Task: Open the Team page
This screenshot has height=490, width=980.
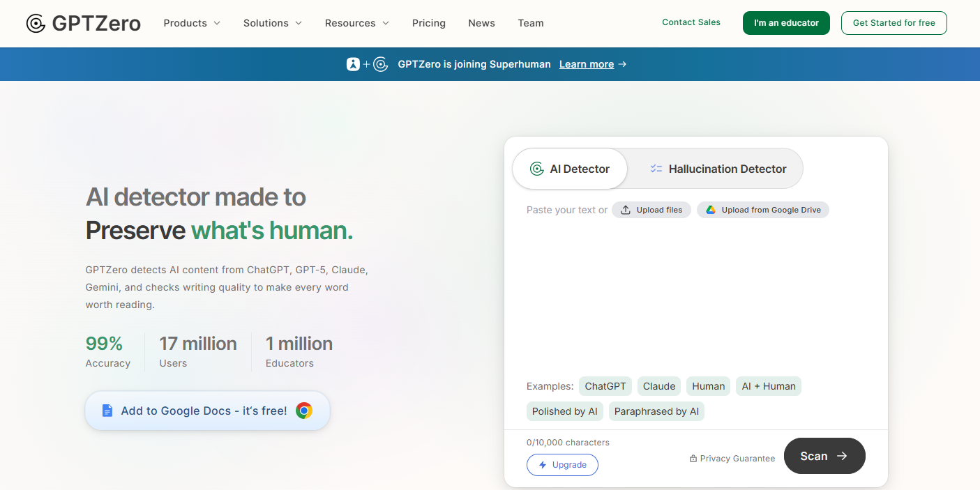Action: coord(531,23)
